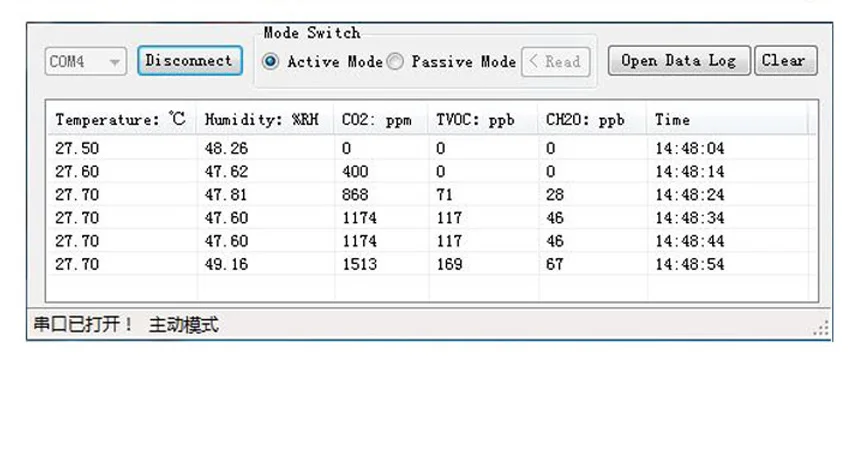
Task: Click the Disconnect button
Action: [x=190, y=61]
